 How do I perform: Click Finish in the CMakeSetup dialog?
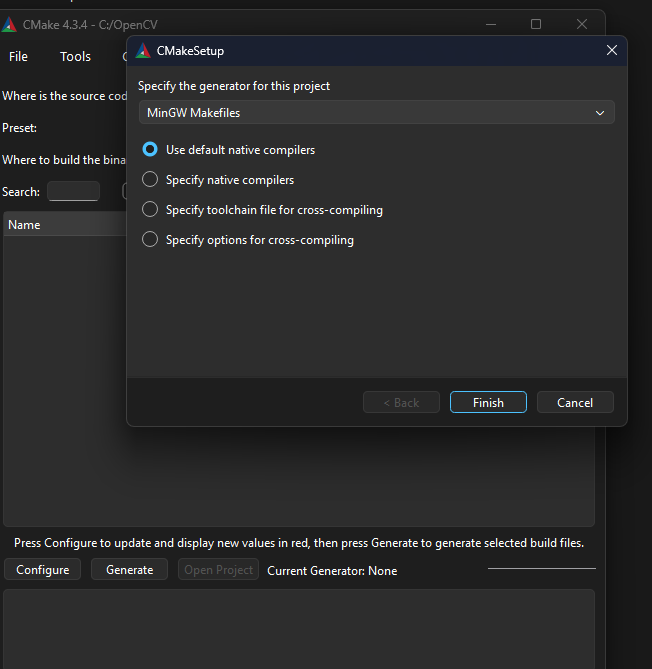[488, 402]
